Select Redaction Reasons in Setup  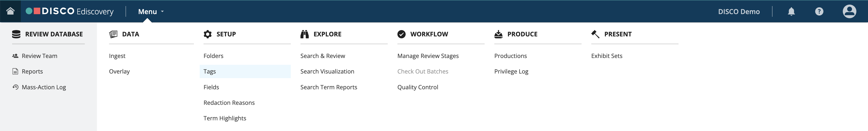pyautogui.click(x=229, y=103)
